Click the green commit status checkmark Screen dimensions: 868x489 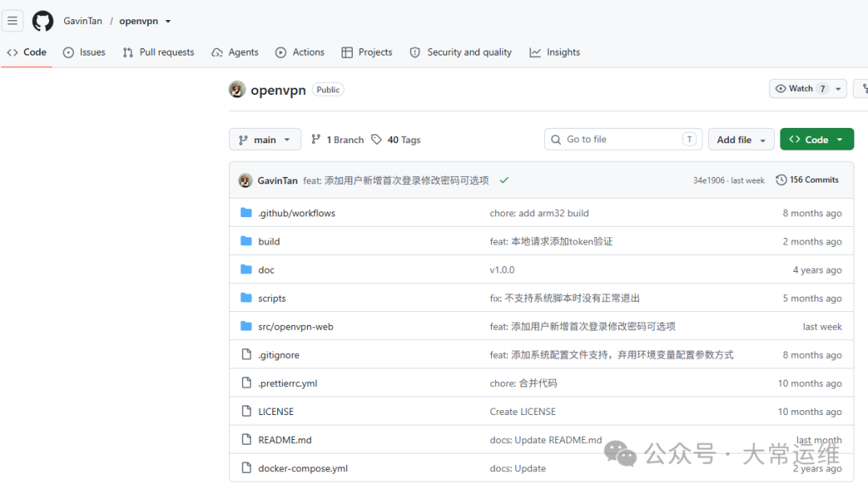pyautogui.click(x=504, y=180)
